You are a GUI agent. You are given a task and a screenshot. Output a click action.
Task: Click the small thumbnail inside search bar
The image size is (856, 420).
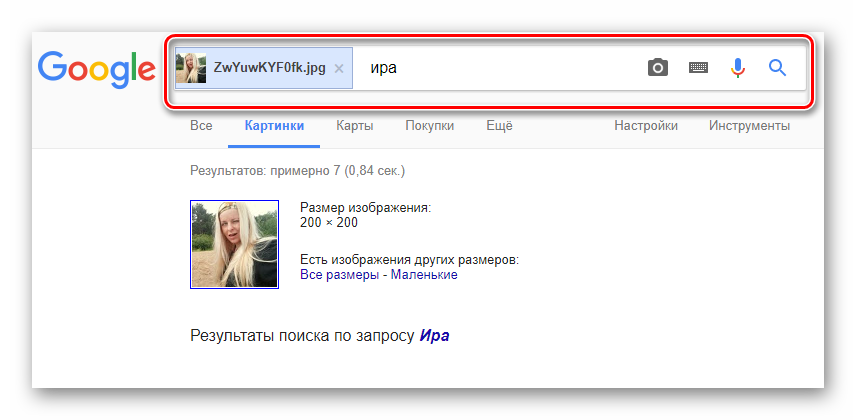click(191, 68)
